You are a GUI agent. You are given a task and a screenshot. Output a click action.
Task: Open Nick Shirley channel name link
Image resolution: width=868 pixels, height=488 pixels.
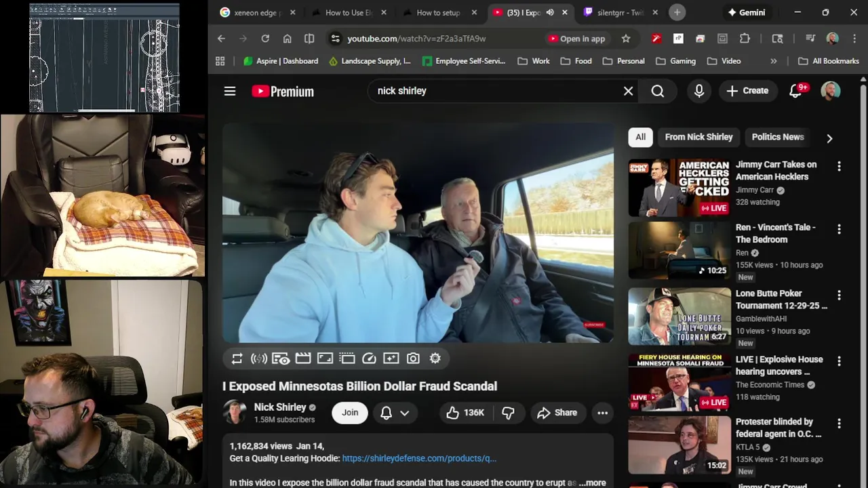point(280,407)
